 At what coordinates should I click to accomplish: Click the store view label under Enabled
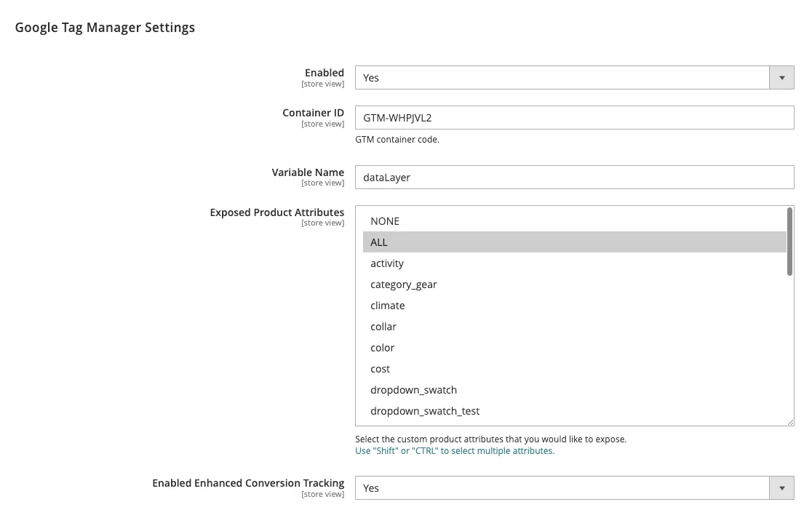coord(322,84)
